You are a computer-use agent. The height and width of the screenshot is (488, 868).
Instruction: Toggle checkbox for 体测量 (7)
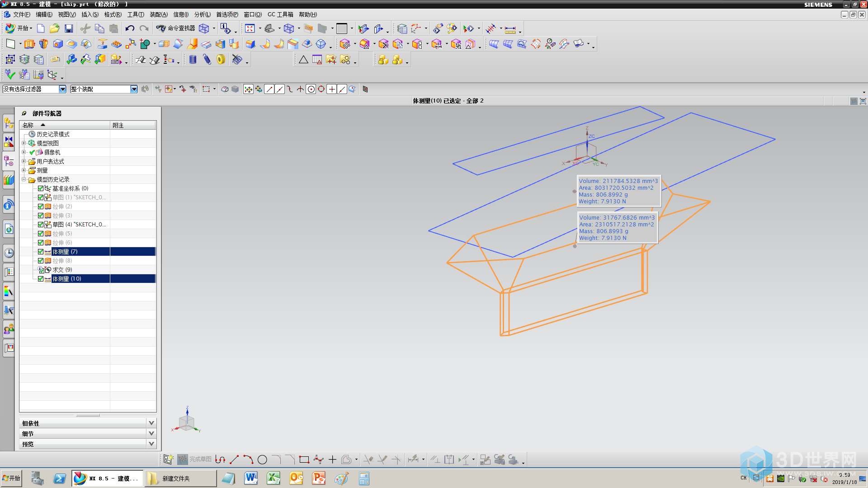(41, 252)
